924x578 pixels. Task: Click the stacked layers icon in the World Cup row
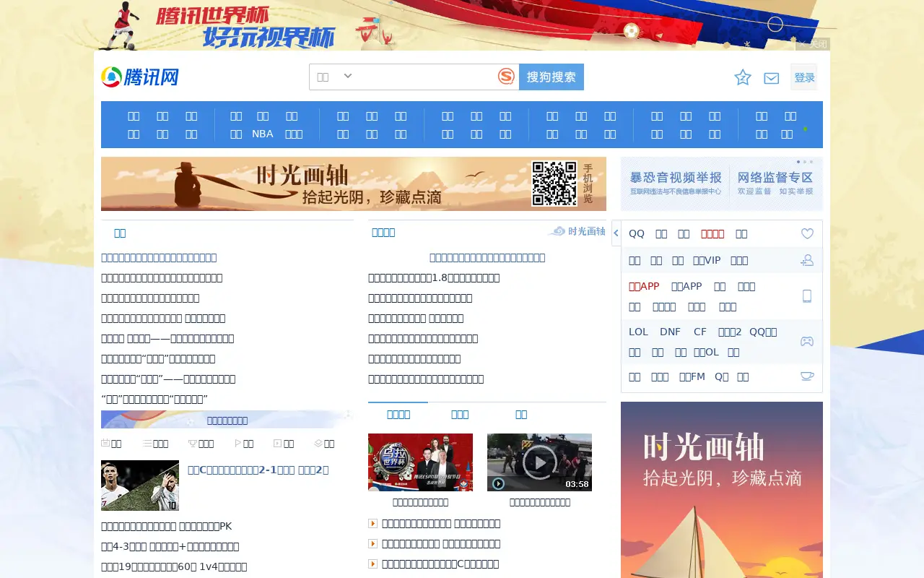tap(318, 443)
